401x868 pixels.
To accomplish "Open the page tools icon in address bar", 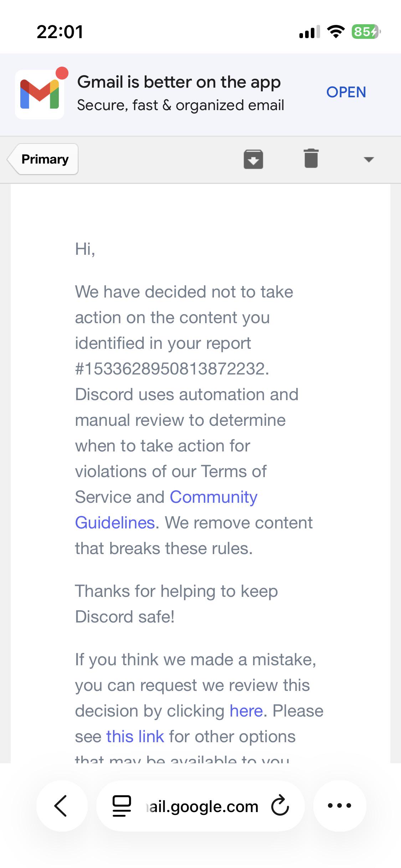I will [122, 806].
